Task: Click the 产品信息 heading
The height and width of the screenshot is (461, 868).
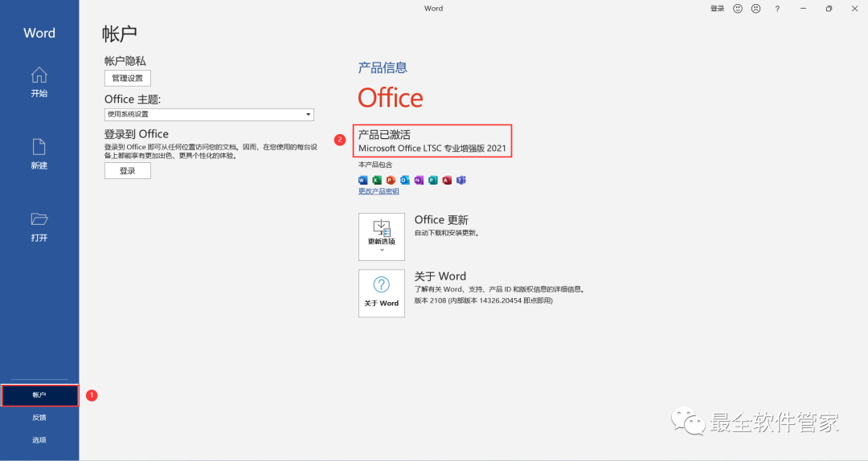Action: 383,67
